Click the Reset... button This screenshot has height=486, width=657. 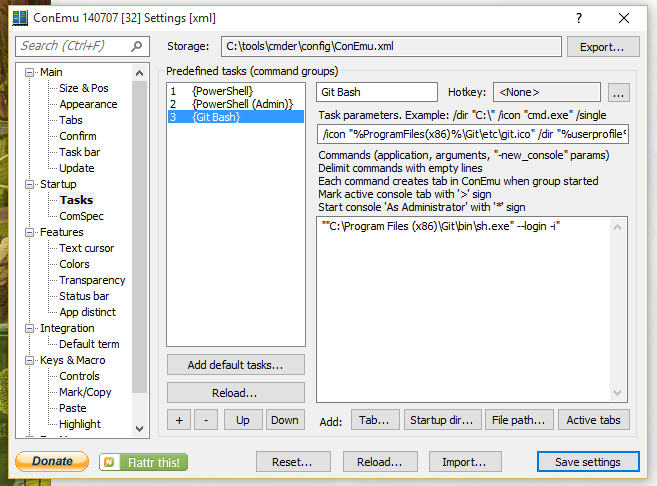point(293,462)
